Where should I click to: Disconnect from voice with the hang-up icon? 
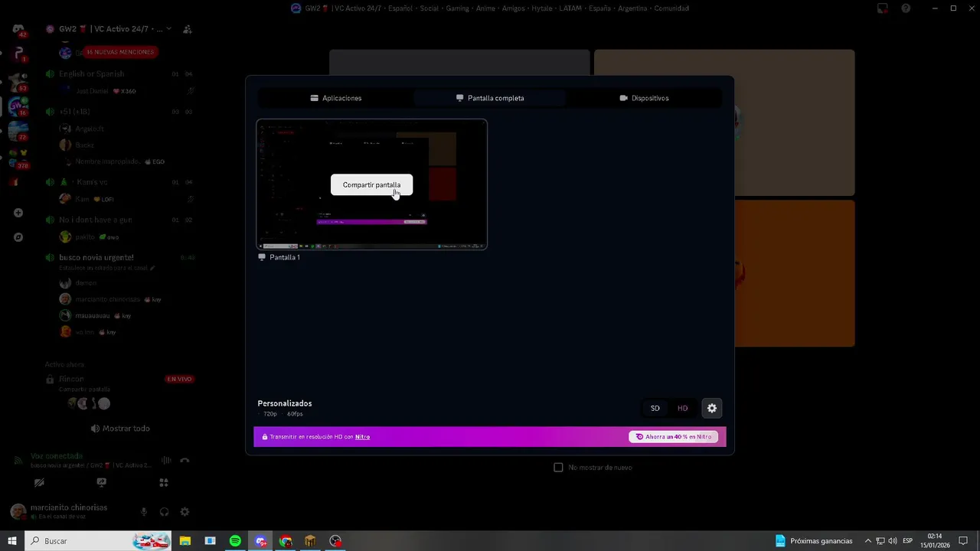(x=185, y=460)
